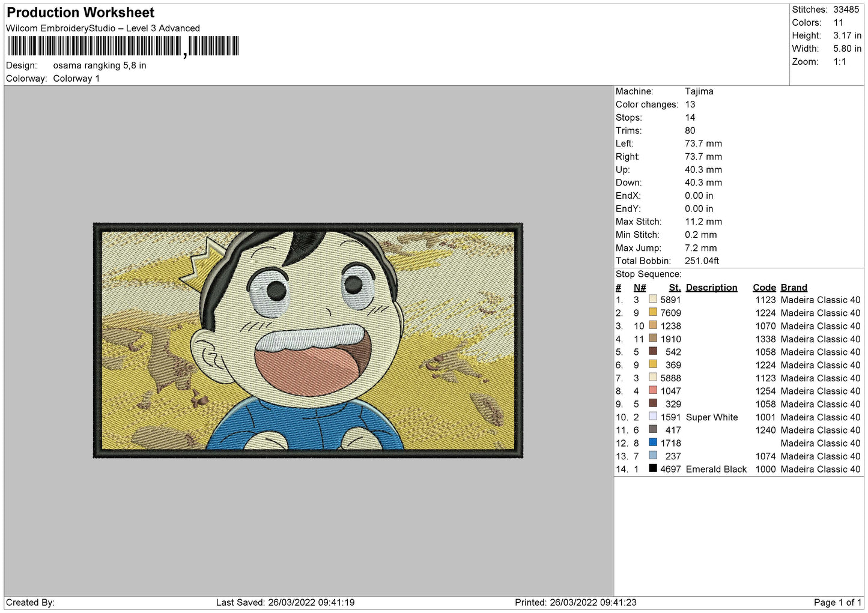This screenshot has height=613, width=868.
Task: Select the Left value "73.7 mm"
Action: (703, 143)
